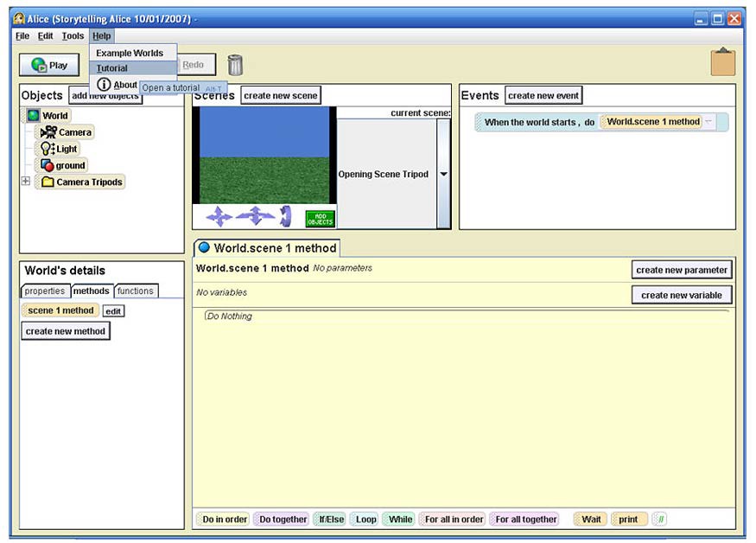This screenshot has width=756, height=543.
Task: Click the scene preview thumbnail
Action: click(264, 155)
